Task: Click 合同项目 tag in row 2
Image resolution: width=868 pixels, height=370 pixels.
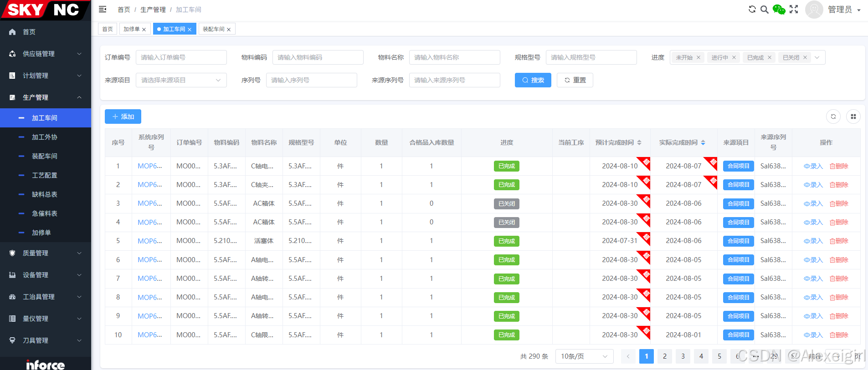Action: click(x=739, y=185)
